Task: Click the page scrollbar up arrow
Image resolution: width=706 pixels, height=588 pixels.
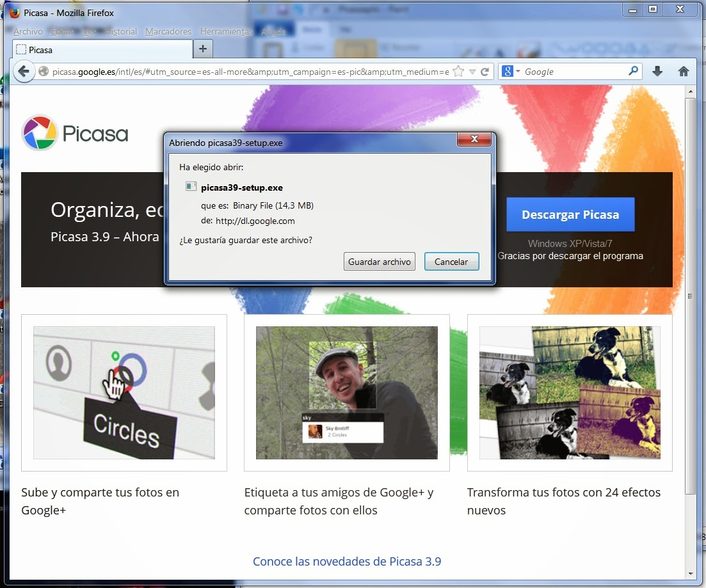Action: pos(691,91)
